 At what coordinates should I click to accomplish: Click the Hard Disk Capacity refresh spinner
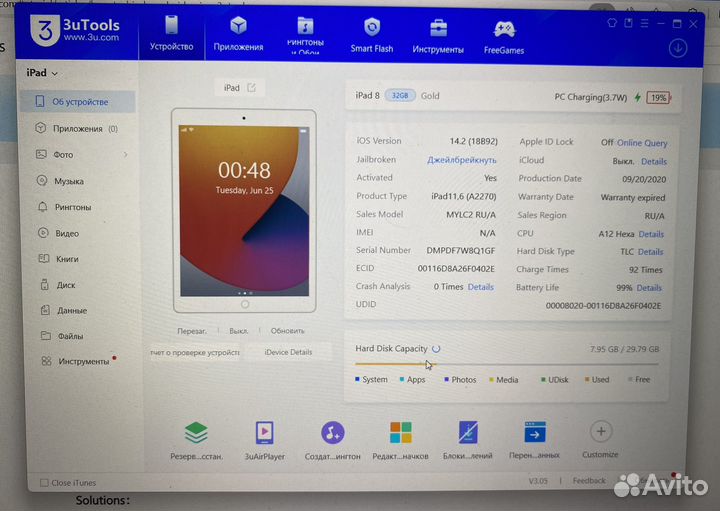click(436, 349)
